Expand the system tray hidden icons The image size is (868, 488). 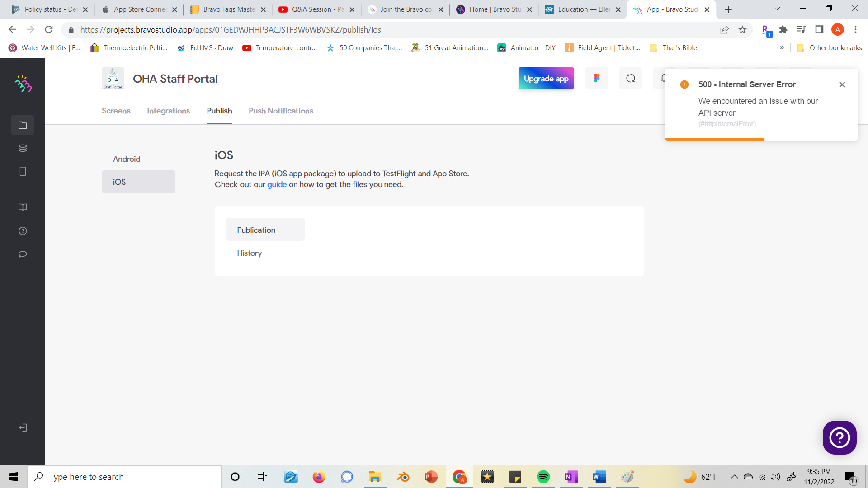click(734, 477)
